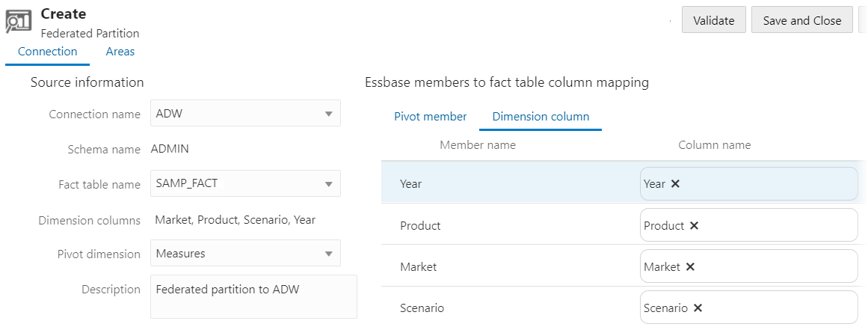Open the Pivot member tab
The width and height of the screenshot is (868, 327).
pyautogui.click(x=430, y=117)
